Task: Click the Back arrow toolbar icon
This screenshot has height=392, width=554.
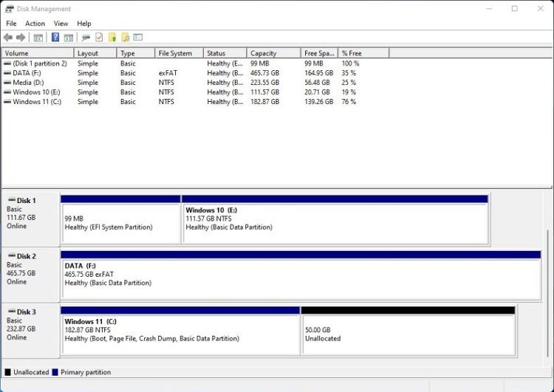Action: click(x=8, y=38)
